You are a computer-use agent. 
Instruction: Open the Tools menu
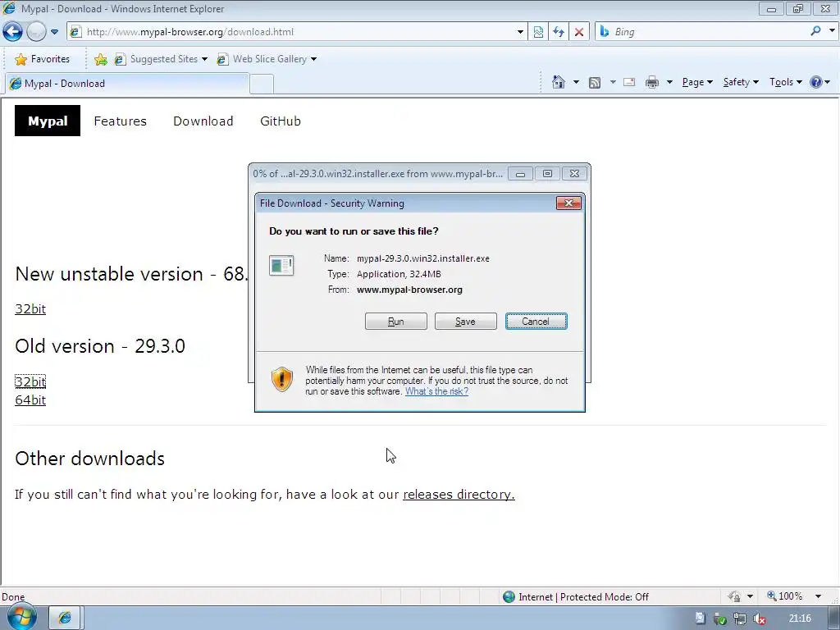point(785,82)
